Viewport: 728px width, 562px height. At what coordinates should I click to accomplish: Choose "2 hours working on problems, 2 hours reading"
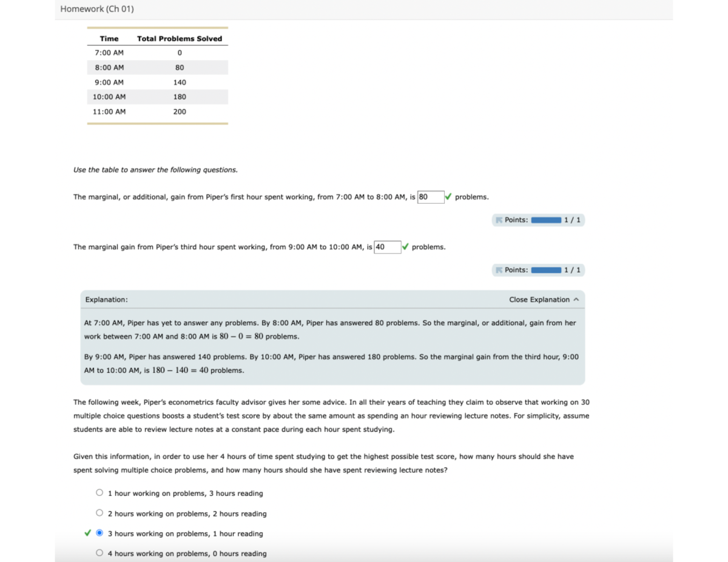[x=99, y=513]
